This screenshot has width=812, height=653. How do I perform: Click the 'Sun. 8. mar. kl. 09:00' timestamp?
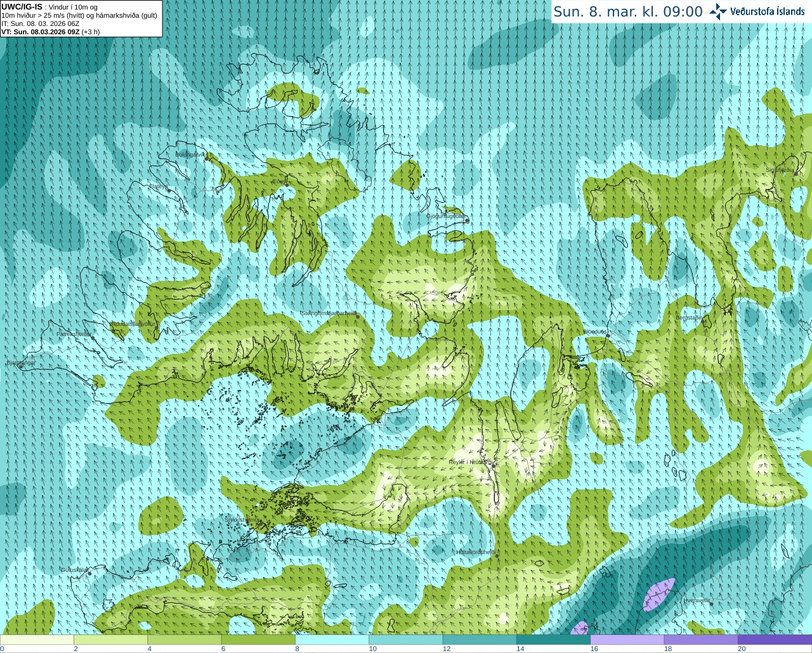pyautogui.click(x=628, y=11)
